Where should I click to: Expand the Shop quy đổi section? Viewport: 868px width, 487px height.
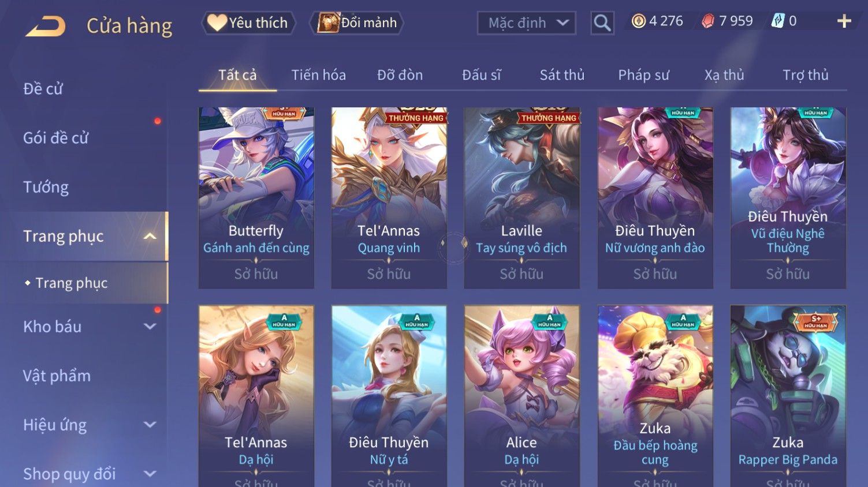click(150, 474)
